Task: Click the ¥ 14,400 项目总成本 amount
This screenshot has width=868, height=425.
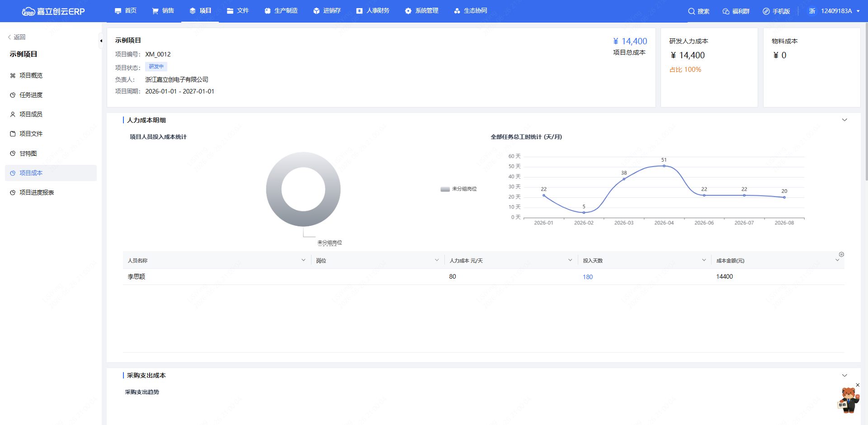Action: [630, 41]
